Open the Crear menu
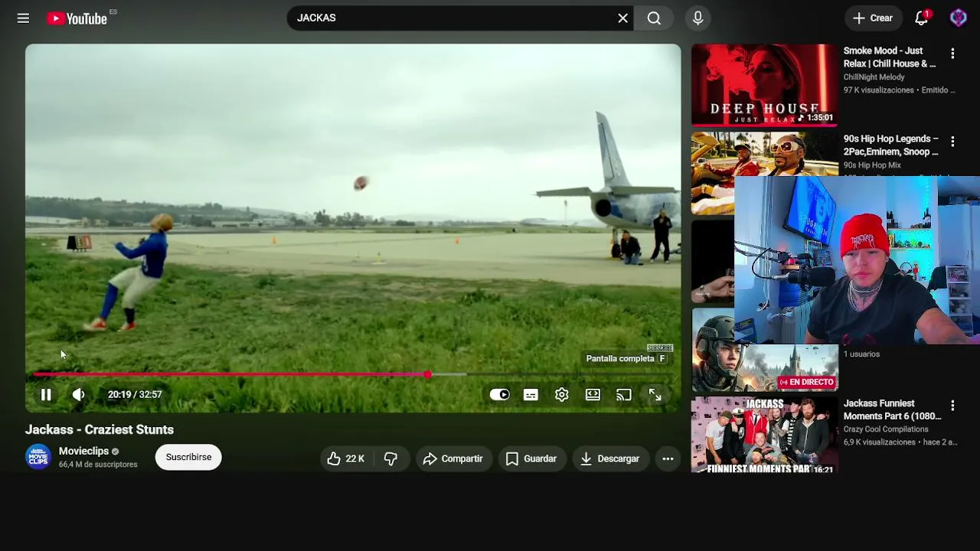980x551 pixels. [872, 18]
